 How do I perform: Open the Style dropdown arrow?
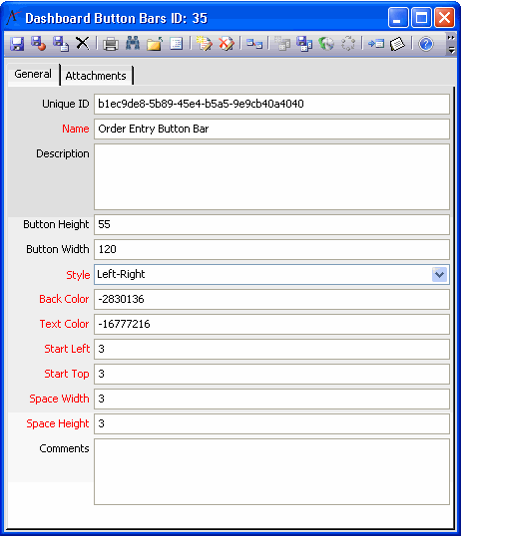[439, 275]
